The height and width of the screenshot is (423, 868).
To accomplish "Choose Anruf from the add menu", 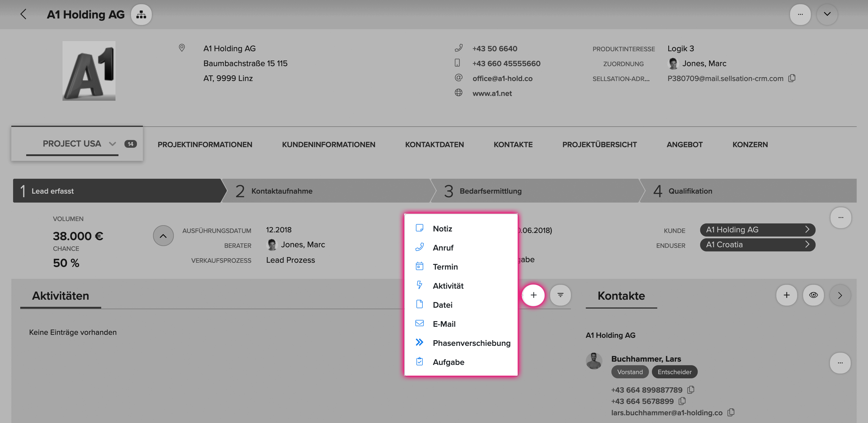I will pyautogui.click(x=460, y=248).
